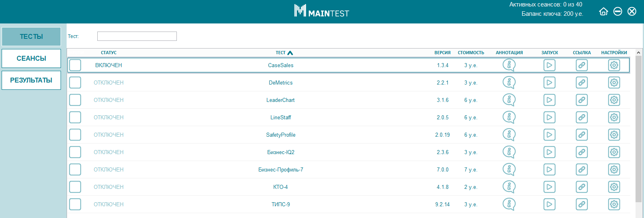
Task: Toggle ВКЛЮЧЕН status for CaseSales
Action: (109, 65)
